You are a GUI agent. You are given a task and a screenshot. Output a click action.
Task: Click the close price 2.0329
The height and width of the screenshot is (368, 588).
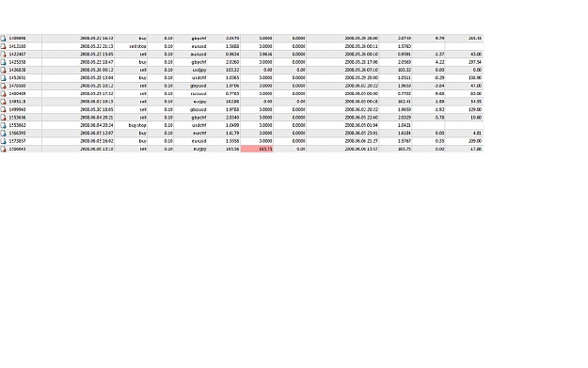pos(405,118)
